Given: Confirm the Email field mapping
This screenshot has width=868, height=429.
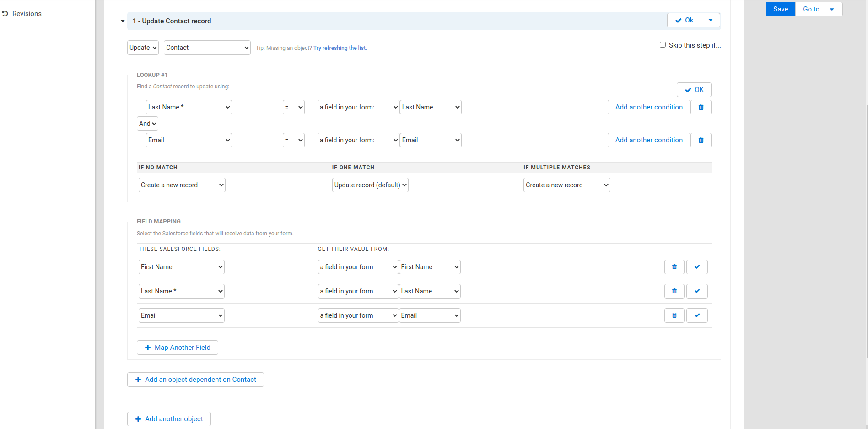Looking at the screenshot, I should tap(697, 315).
